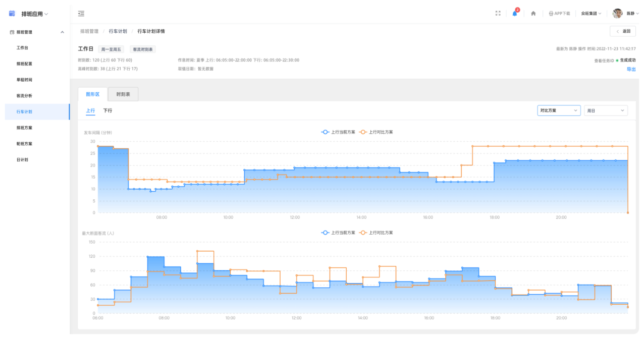Click the APP下载 printer icon

point(551,14)
